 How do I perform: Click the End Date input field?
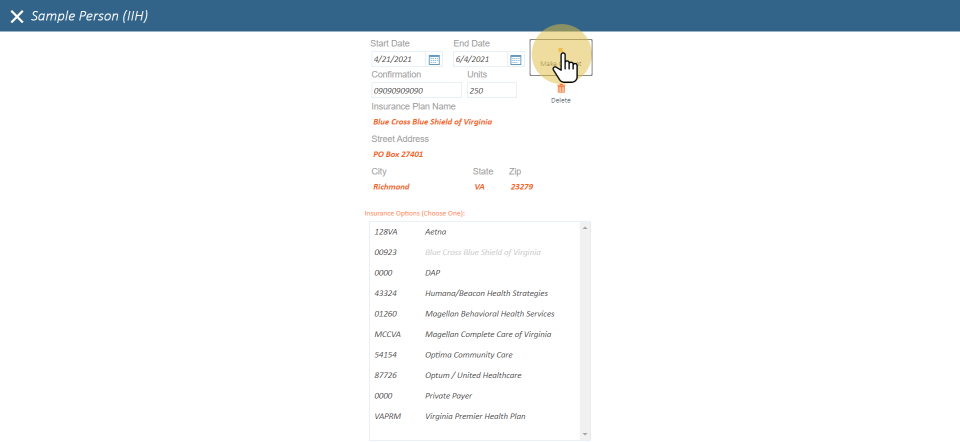click(480, 60)
